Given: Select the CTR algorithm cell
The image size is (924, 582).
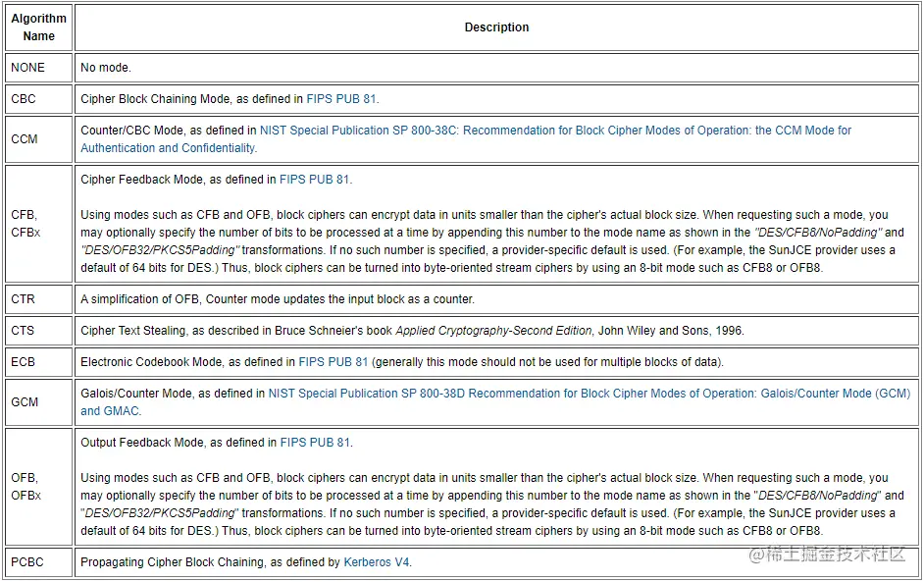Looking at the screenshot, I should pyautogui.click(x=39, y=299).
